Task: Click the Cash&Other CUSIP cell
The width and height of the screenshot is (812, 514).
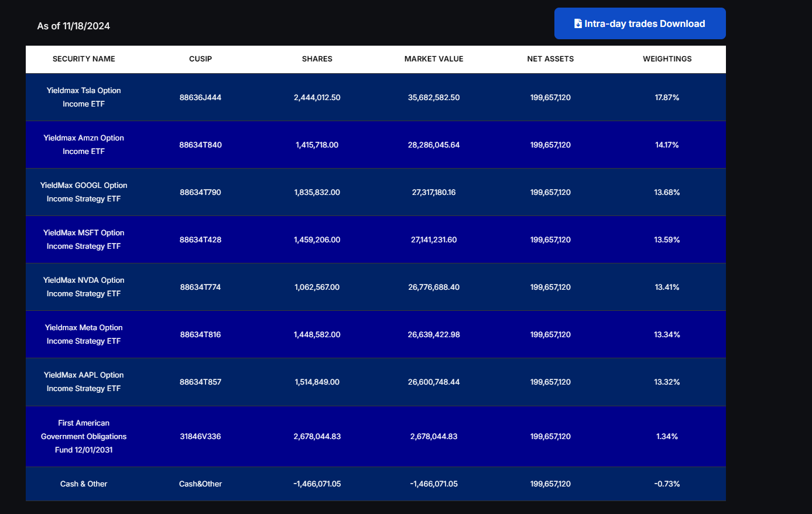Action: pos(200,484)
